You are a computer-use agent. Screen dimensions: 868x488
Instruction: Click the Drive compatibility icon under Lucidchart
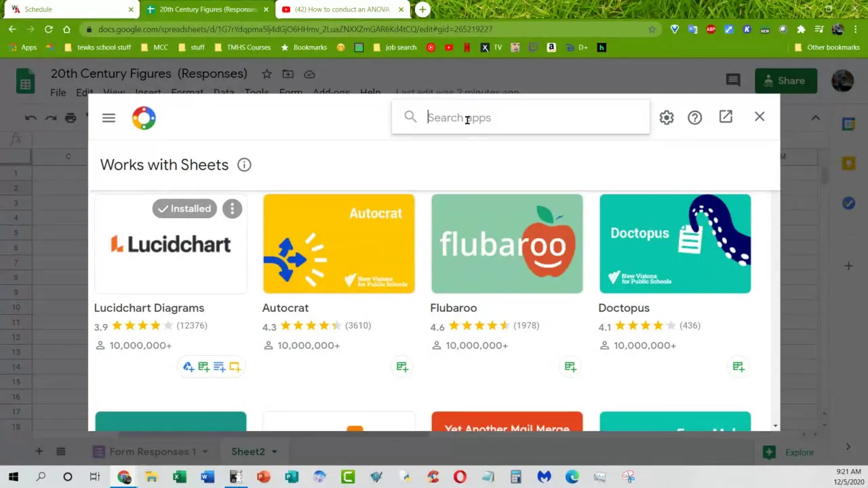[189, 367]
